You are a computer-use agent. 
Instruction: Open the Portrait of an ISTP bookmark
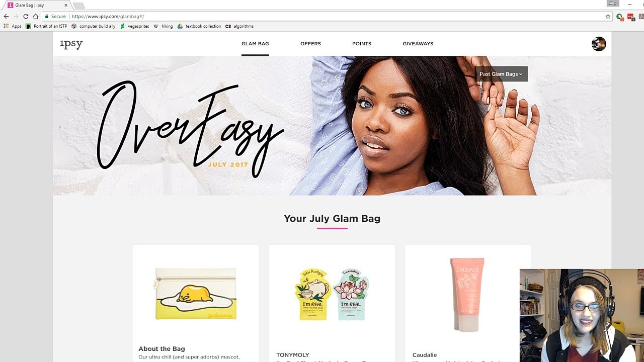coord(46,26)
